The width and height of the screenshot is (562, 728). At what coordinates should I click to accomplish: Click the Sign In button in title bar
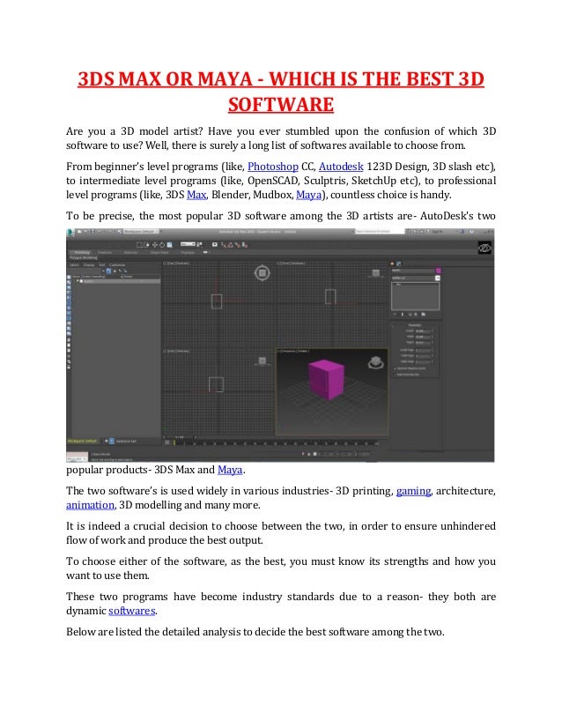tap(437, 231)
